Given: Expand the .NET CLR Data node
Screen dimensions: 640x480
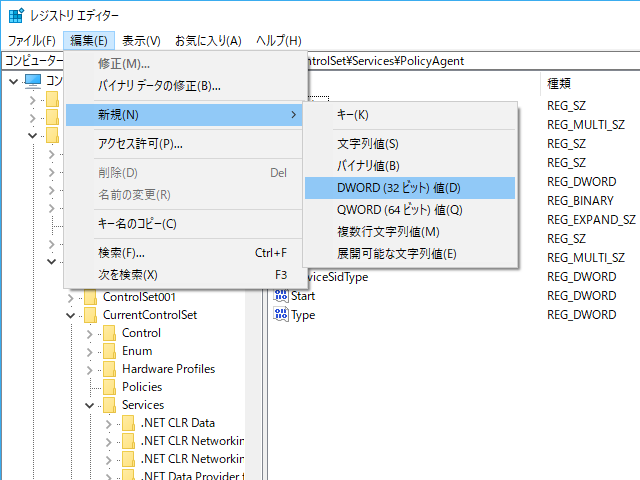Looking at the screenshot, I should [109, 424].
